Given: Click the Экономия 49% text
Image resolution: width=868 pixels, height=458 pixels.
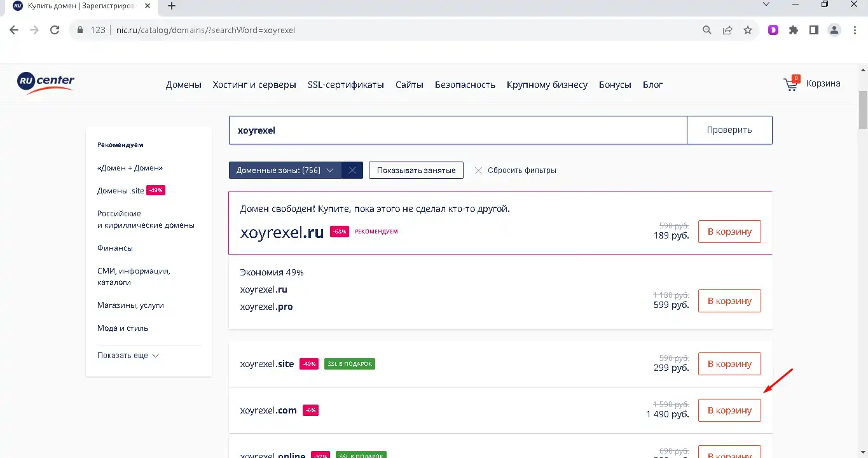Looking at the screenshot, I should (272, 272).
